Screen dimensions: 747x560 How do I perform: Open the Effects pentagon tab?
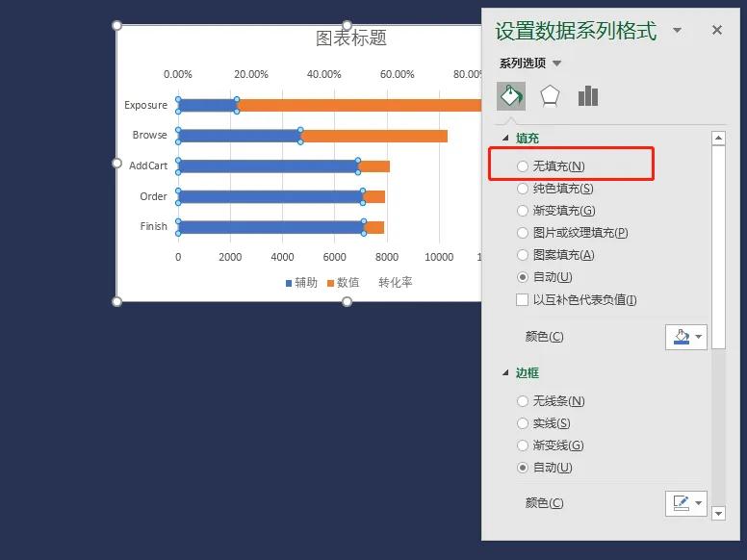(x=550, y=96)
